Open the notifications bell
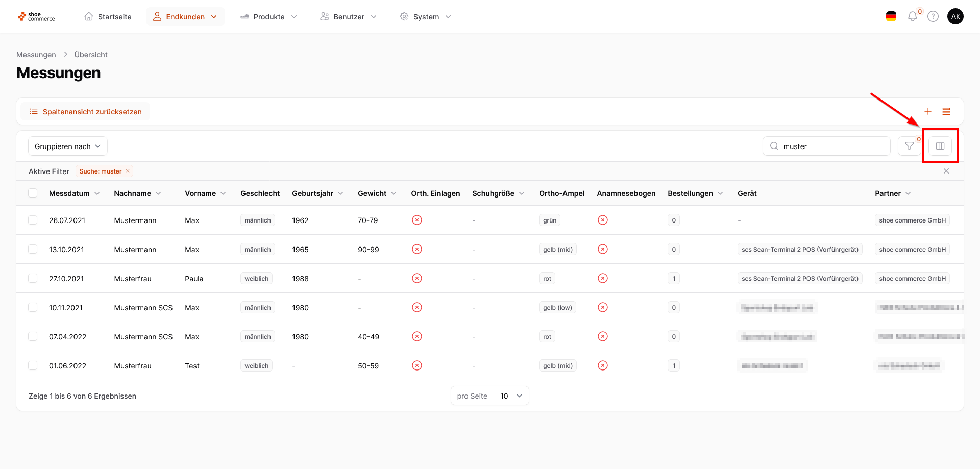The image size is (980, 469). (912, 17)
